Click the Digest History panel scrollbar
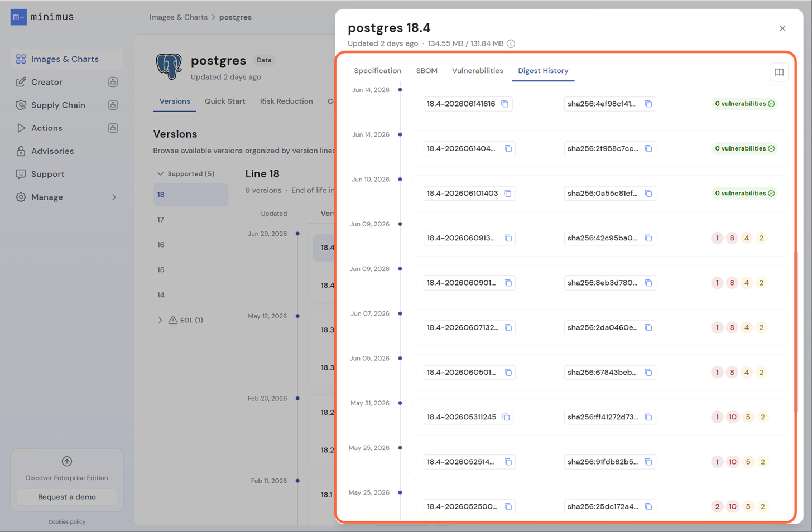Viewport: 812px width, 532px height. coord(796,332)
